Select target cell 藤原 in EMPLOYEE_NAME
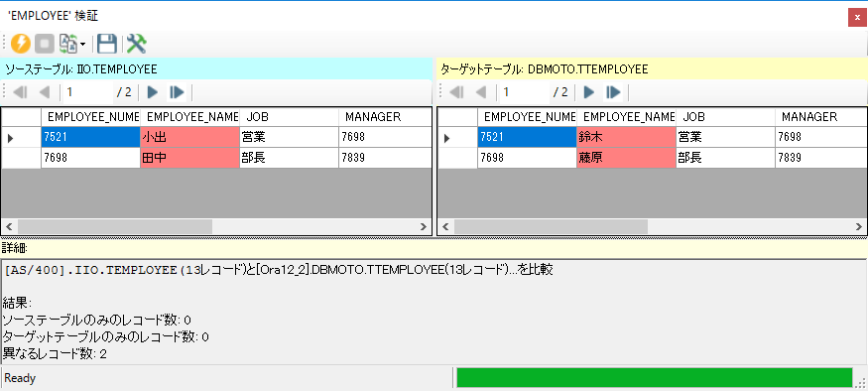868x391 pixels. coord(627,159)
